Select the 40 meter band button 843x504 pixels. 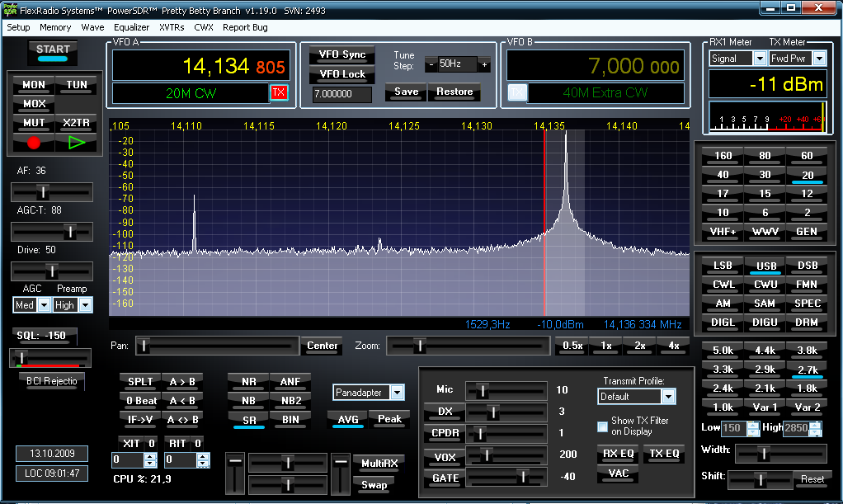723,175
